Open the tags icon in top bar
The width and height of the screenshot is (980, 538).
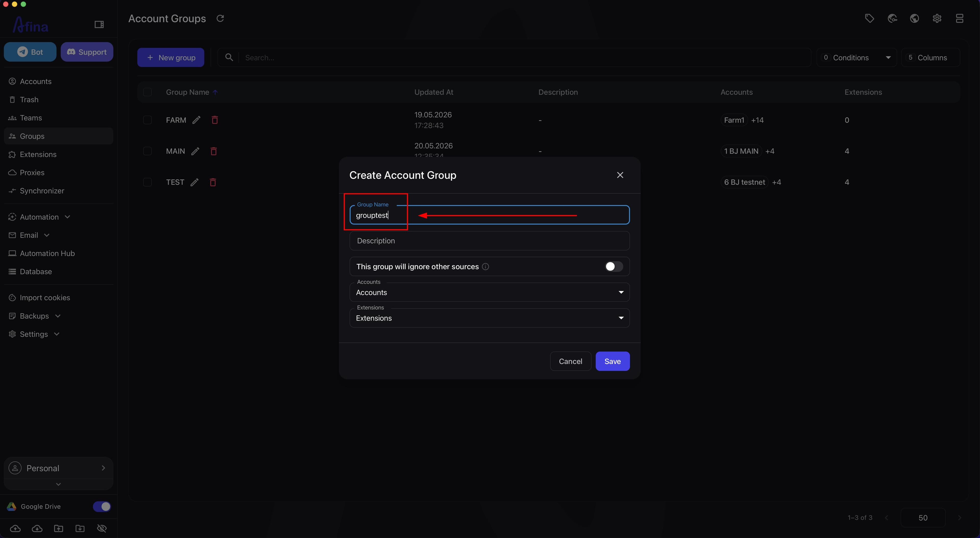(869, 18)
